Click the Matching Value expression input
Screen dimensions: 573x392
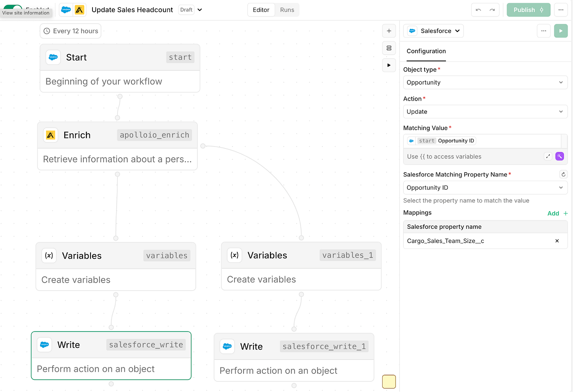pos(482,141)
